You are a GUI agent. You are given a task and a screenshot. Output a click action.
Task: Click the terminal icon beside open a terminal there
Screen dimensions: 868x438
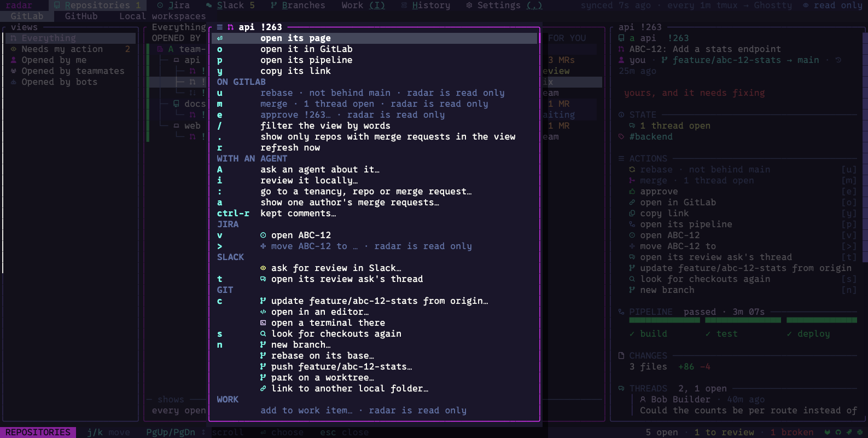[x=263, y=323]
